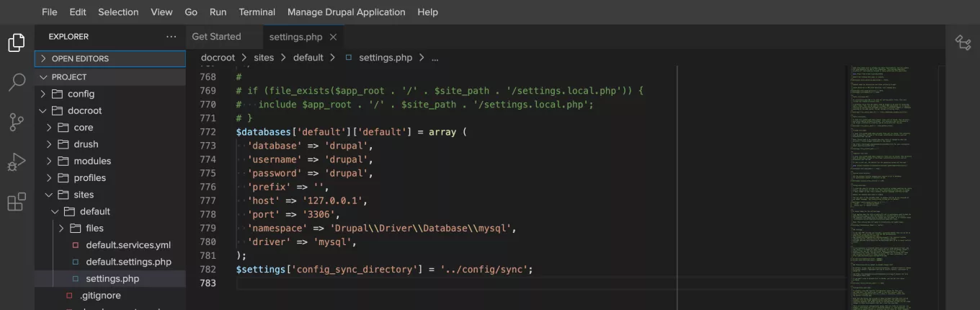Switch to the Get Started tab
Screen dimensions: 980x310
coord(216,37)
